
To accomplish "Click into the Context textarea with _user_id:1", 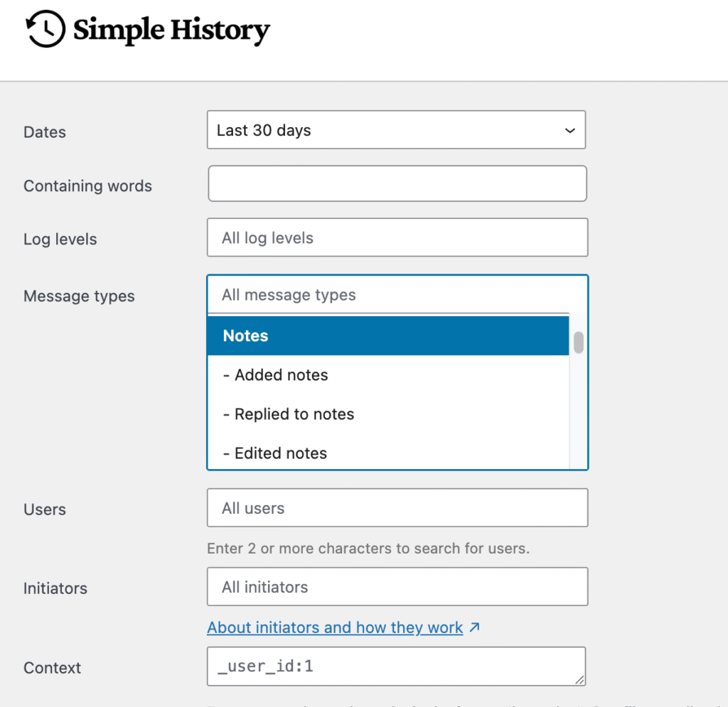I will point(397,666).
